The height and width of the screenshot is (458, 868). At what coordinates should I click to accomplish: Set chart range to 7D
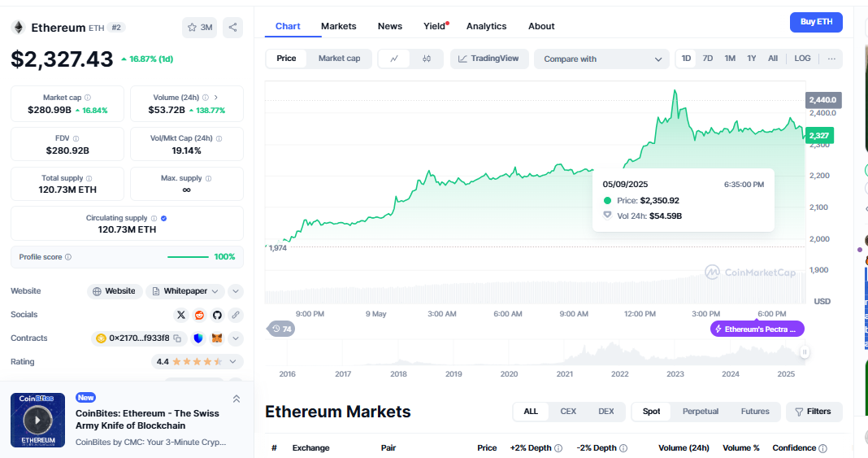point(707,59)
